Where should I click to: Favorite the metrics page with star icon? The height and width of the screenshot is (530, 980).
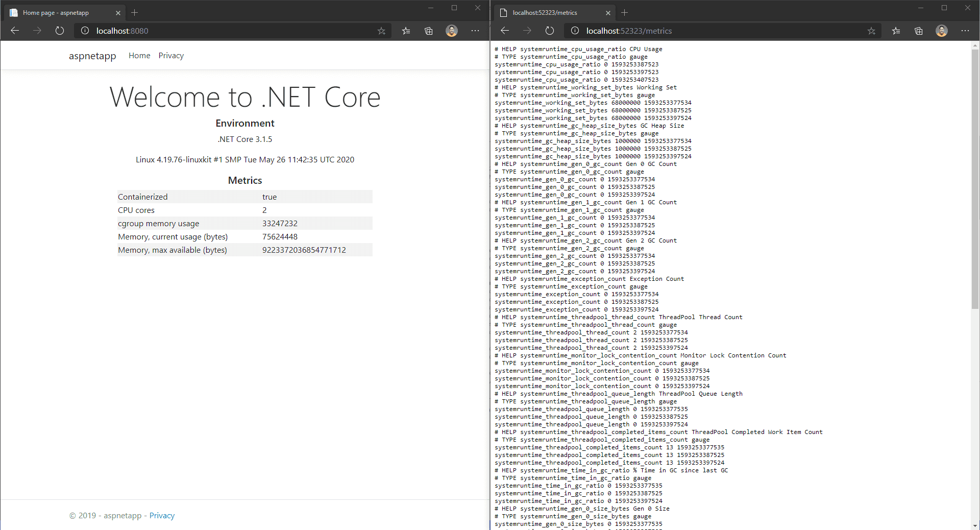[871, 31]
